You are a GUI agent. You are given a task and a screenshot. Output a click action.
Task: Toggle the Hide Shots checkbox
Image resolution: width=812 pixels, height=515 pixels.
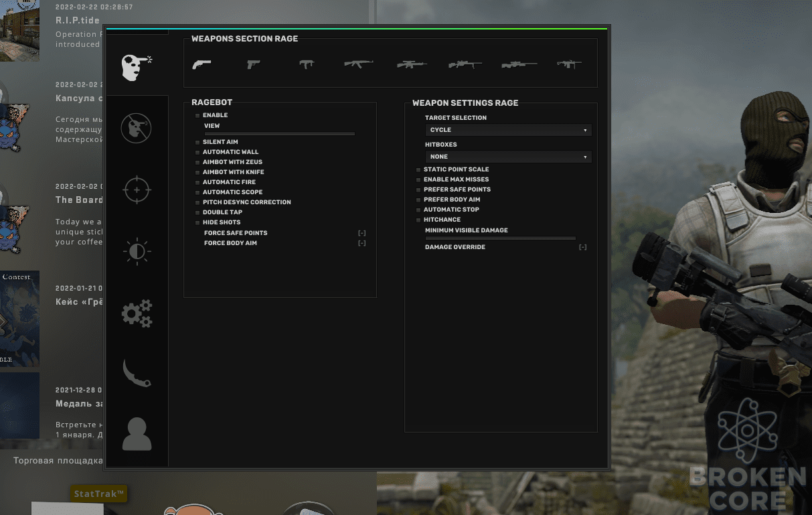coord(197,223)
